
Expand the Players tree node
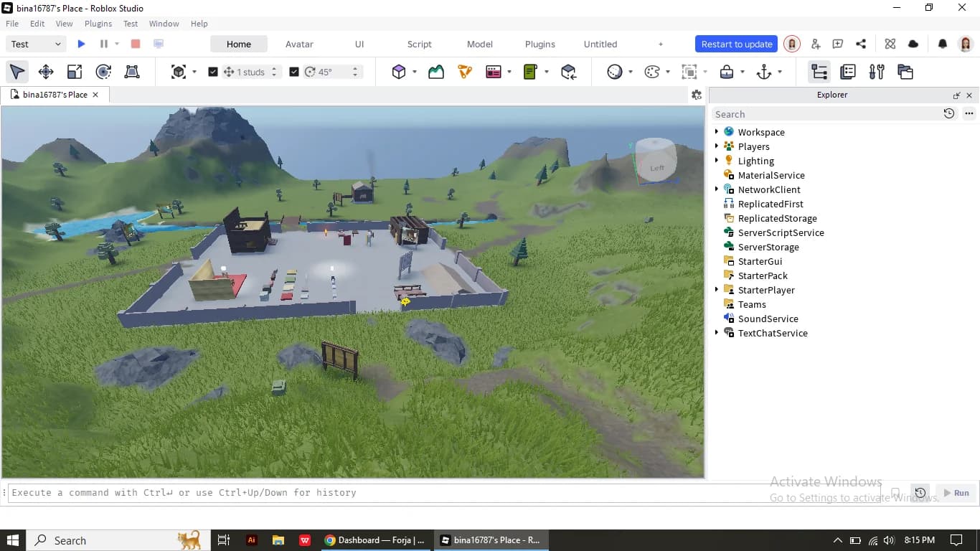[716, 146]
